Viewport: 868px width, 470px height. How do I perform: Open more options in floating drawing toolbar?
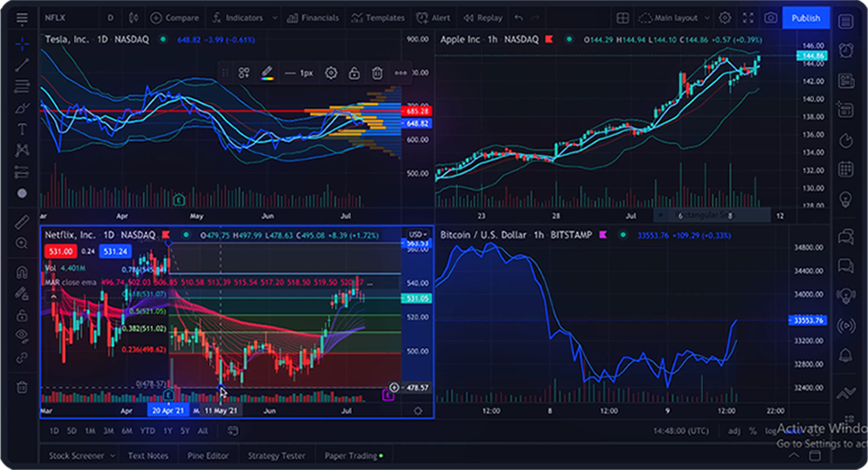[401, 73]
